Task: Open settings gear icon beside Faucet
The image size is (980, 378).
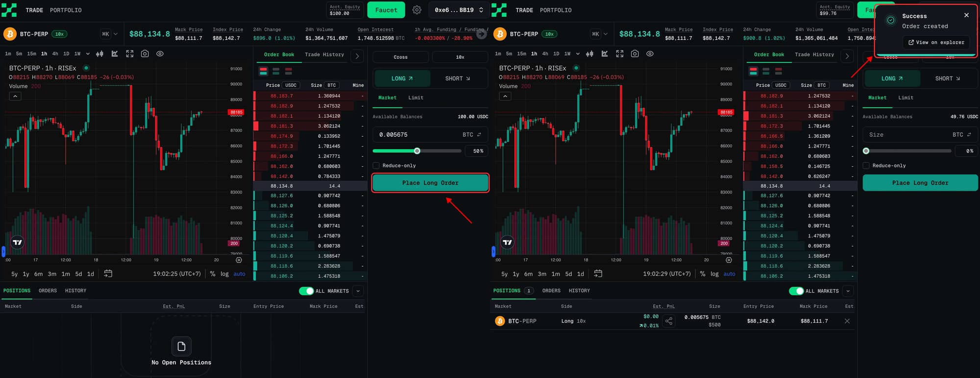Action: [416, 10]
